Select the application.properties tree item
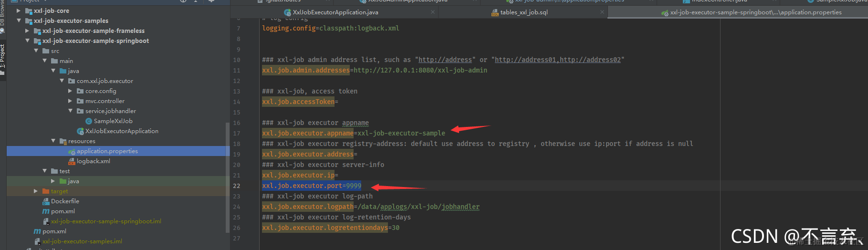The height and width of the screenshot is (250, 868). (118, 151)
